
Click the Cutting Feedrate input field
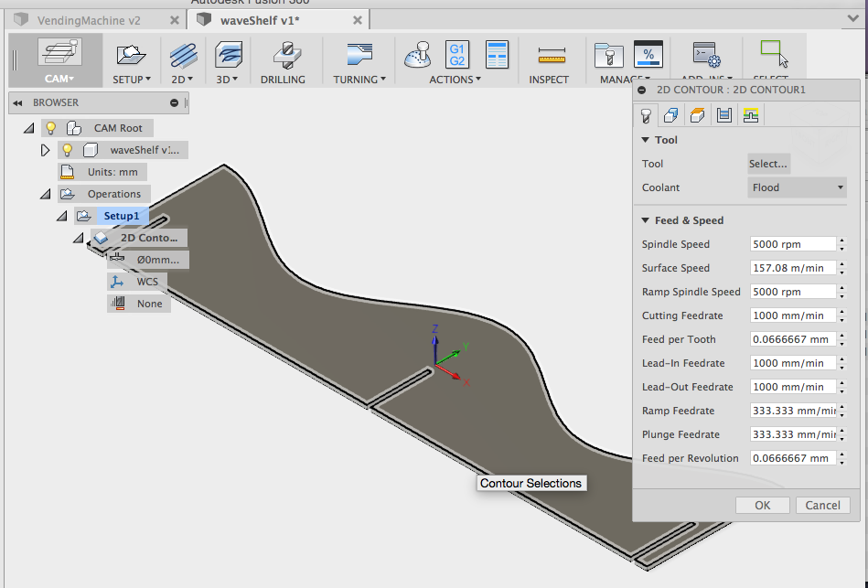(793, 315)
